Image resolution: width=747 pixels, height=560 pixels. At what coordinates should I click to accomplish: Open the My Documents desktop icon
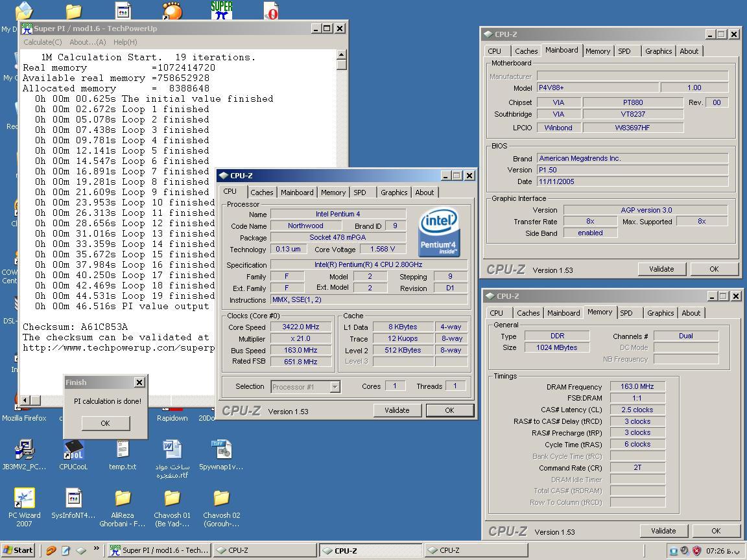click(23, 10)
